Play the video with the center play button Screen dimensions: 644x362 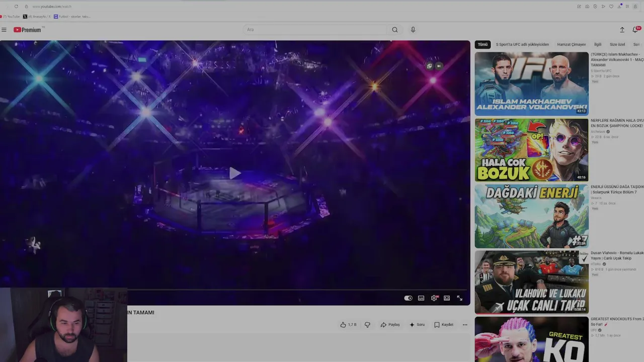tap(235, 173)
